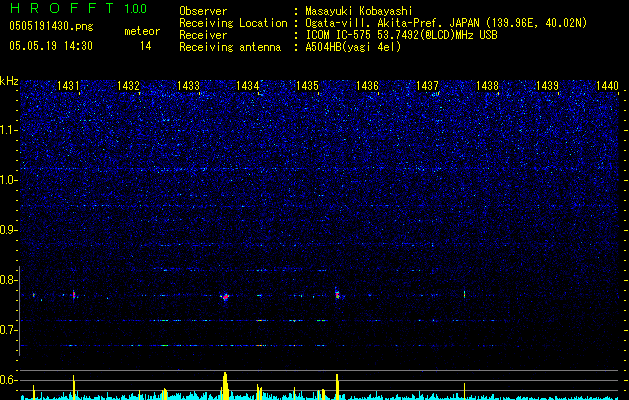Click the meteor label

pyautogui.click(x=142, y=31)
